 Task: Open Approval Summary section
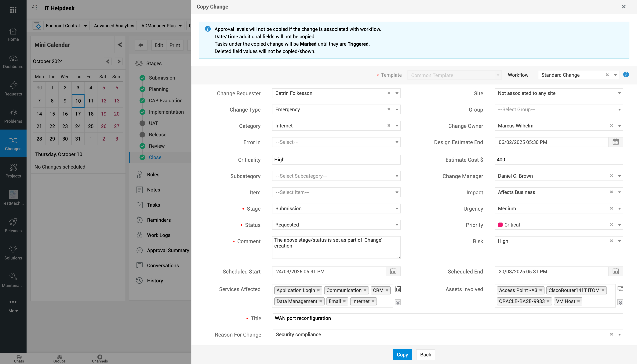168,250
